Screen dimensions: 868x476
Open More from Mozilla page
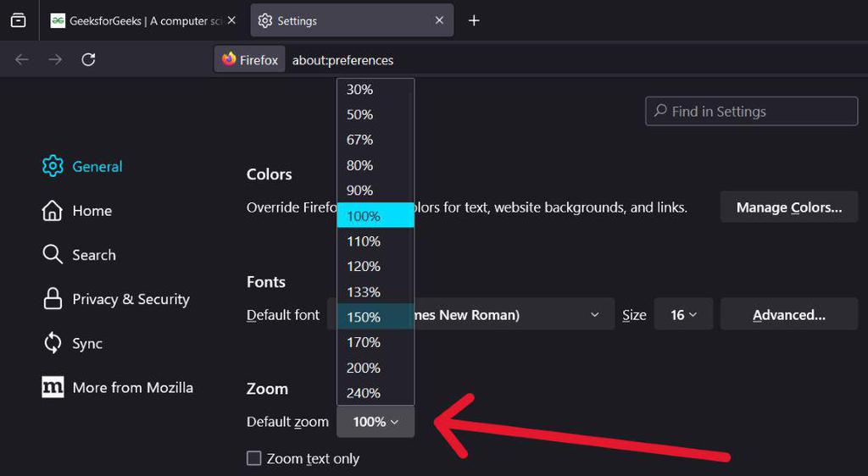tap(132, 387)
